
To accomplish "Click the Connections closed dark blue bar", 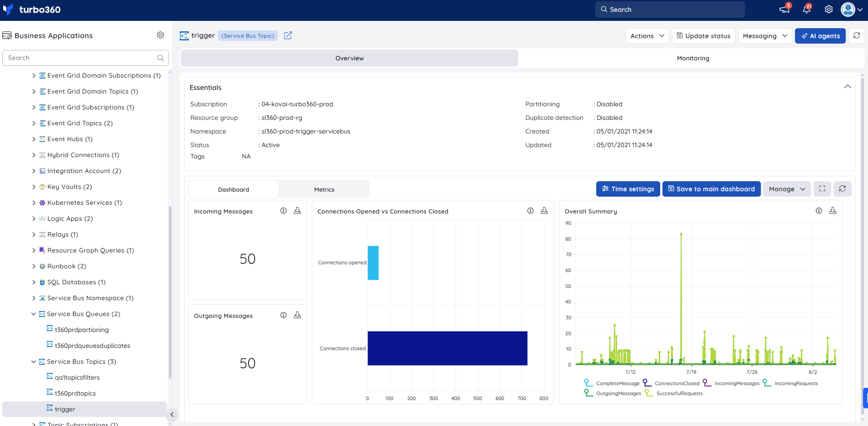I will 447,348.
